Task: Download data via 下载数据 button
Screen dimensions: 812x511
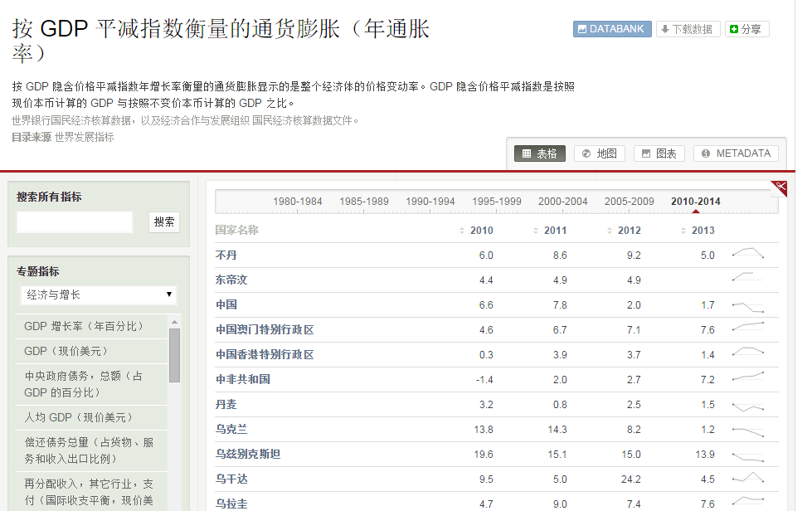Action: pos(688,29)
